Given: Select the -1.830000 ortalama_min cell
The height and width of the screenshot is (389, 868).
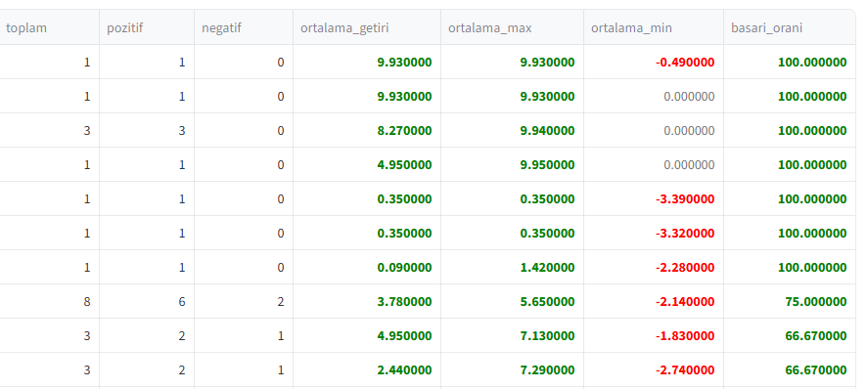Looking at the screenshot, I should (654, 336).
